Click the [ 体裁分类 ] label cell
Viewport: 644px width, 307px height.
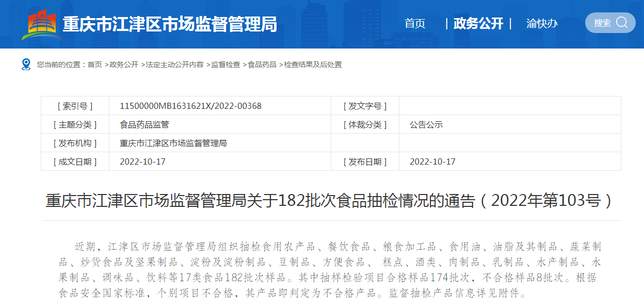coord(365,124)
